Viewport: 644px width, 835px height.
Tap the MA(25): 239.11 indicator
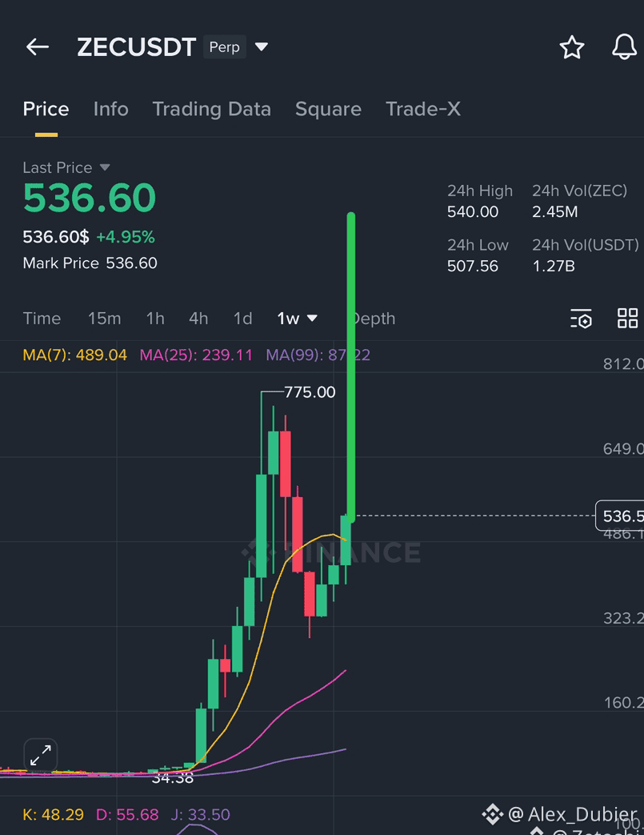tap(196, 355)
